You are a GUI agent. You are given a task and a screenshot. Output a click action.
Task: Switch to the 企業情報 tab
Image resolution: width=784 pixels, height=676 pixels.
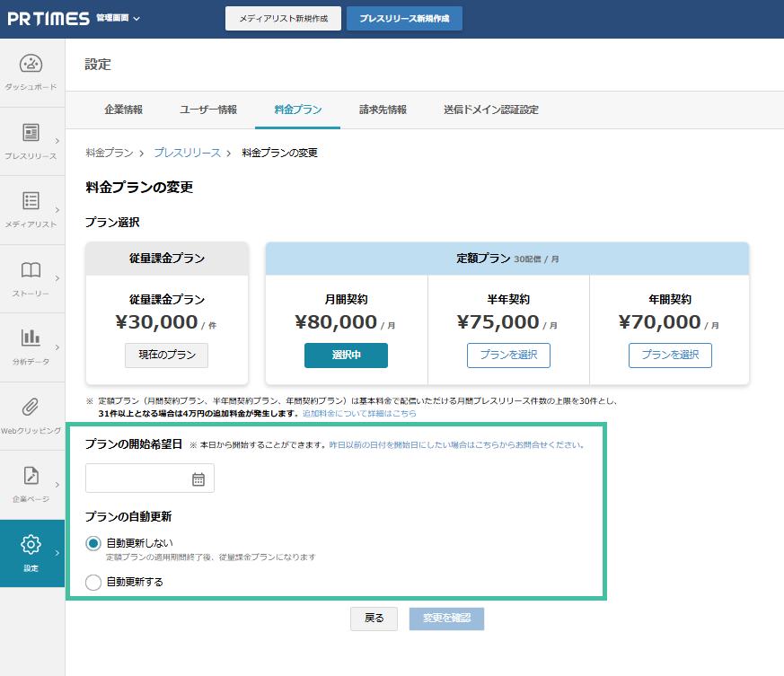point(123,110)
